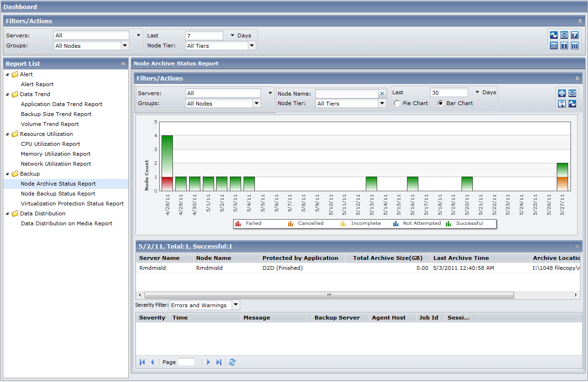Open top Servers dropdown arrow

138,36
